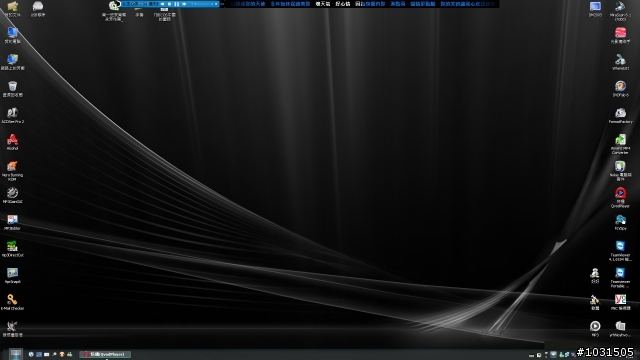
Task: Launch the FDDpy desktop icon
Action: coord(620,220)
